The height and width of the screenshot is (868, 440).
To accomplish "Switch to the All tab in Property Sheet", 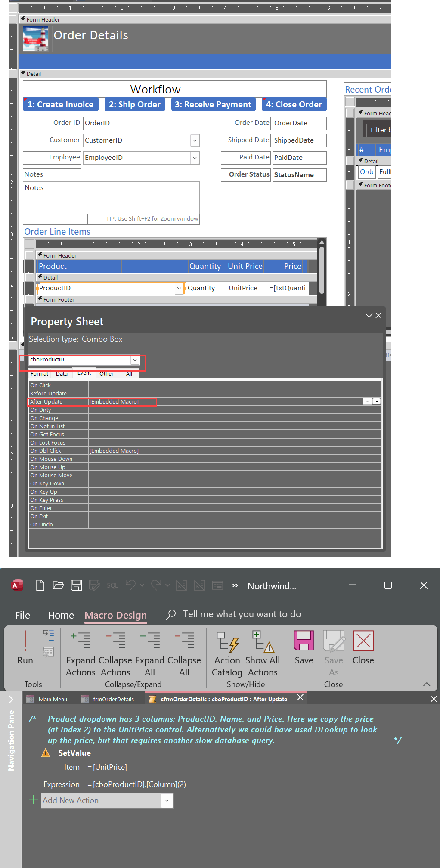I will tap(129, 374).
